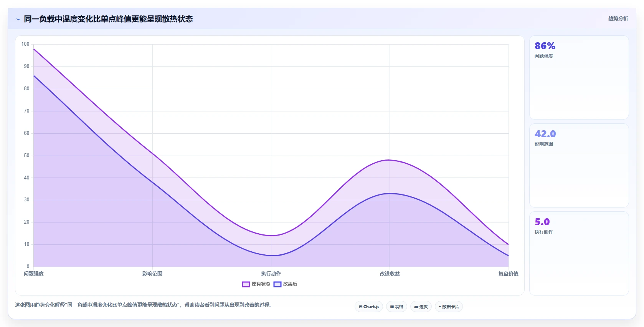This screenshot has width=644, height=327.
Task: Click the 影响范围 label under 42.0
Action: coord(544,144)
